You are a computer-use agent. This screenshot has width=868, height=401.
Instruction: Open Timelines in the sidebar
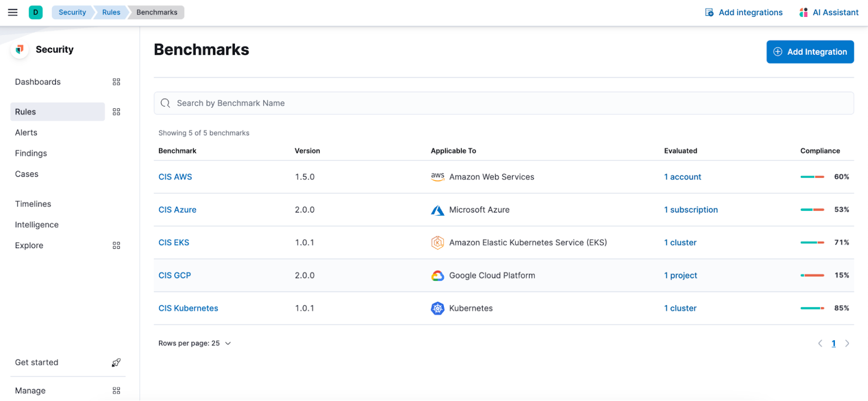click(33, 204)
